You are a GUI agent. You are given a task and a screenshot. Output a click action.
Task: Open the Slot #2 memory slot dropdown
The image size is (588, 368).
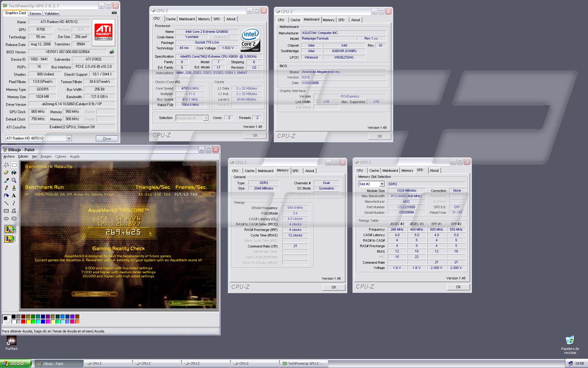pos(382,184)
